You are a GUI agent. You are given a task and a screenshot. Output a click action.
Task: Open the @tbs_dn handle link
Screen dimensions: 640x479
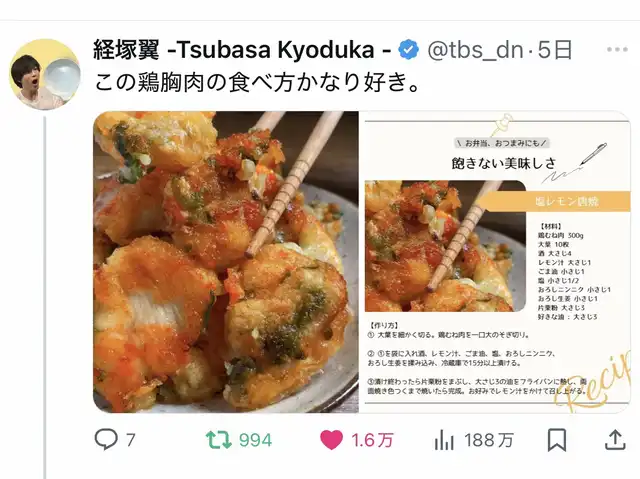point(475,50)
